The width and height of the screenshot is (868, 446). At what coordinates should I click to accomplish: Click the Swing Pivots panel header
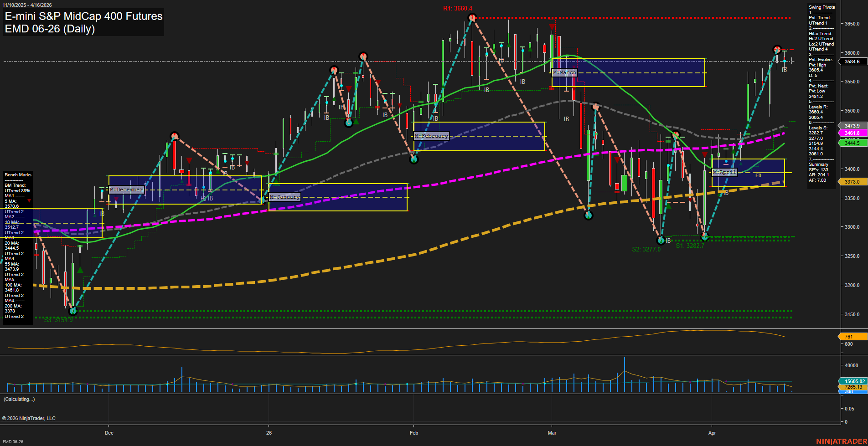(821, 7)
